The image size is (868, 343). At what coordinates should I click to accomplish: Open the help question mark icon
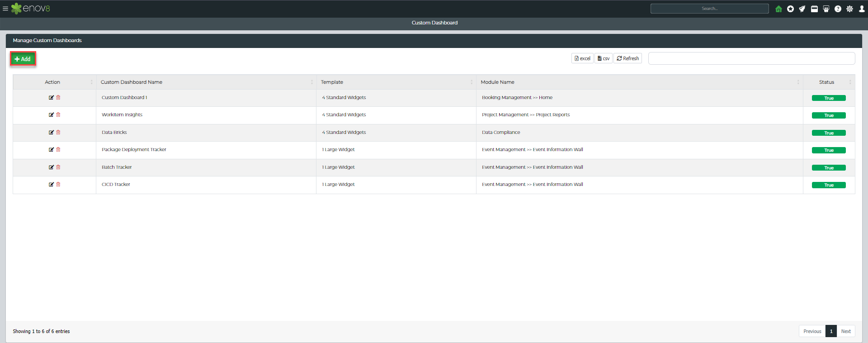point(838,9)
